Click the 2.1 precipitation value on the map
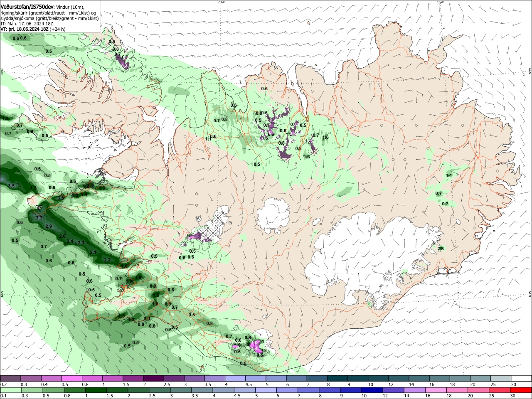532x399 pixels. tap(93, 252)
